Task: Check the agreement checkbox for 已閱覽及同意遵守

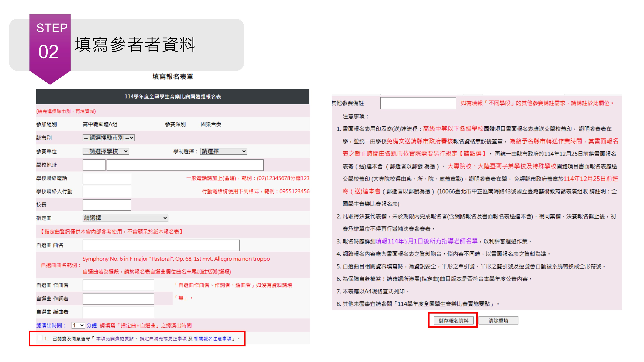Action: 39,338
